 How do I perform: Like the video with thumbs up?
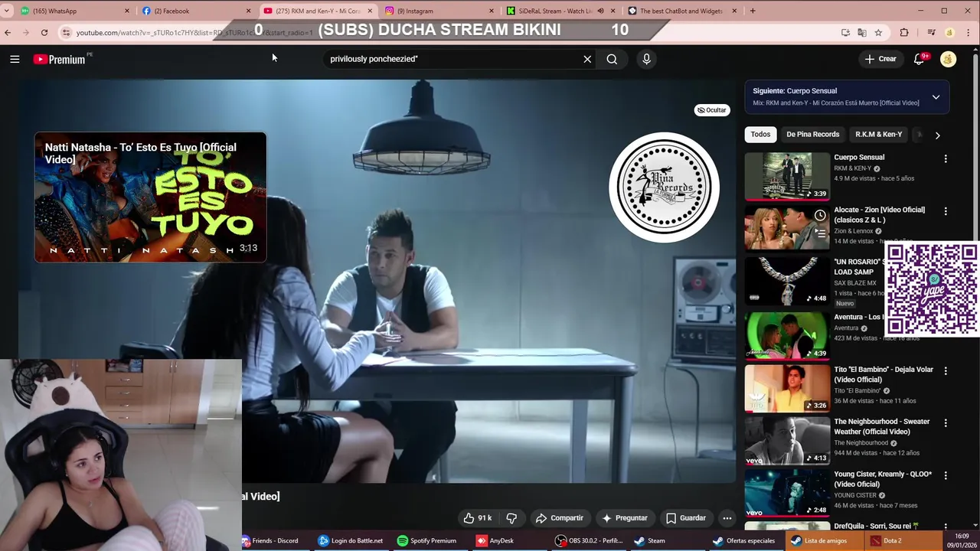click(478, 518)
